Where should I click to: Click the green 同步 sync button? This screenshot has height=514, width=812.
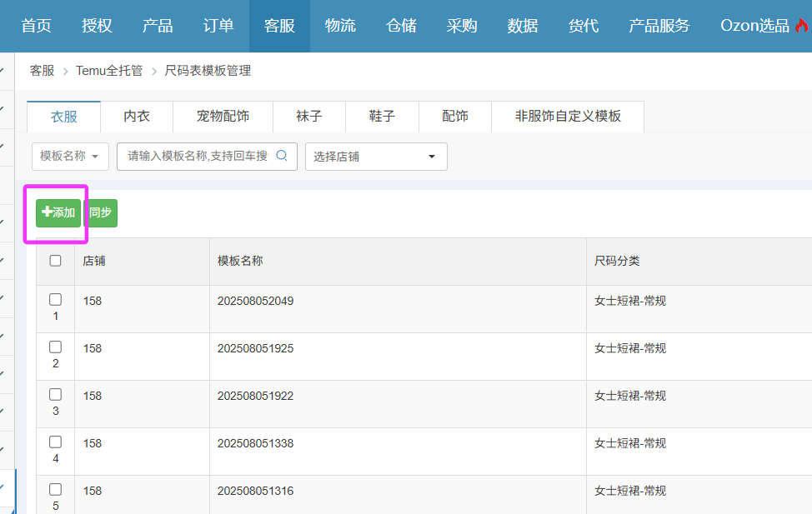pyautogui.click(x=101, y=212)
